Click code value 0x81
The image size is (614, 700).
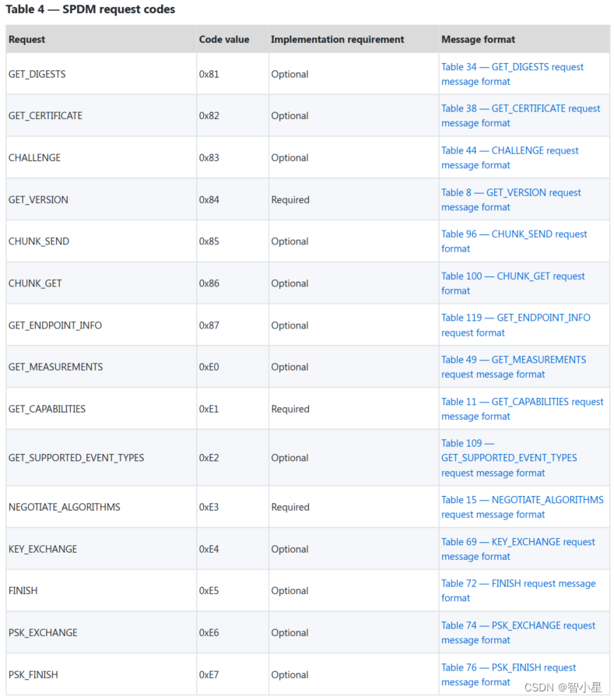[209, 74]
